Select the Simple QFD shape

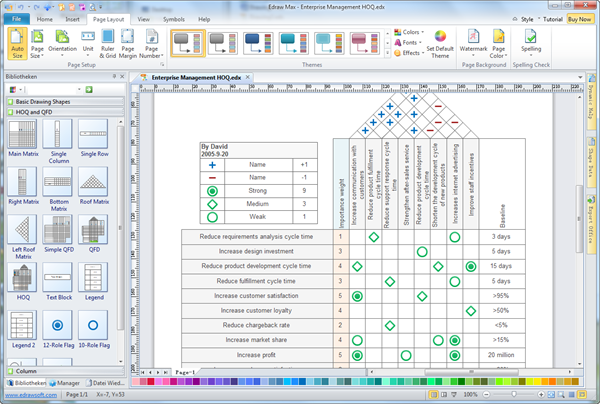(58, 234)
